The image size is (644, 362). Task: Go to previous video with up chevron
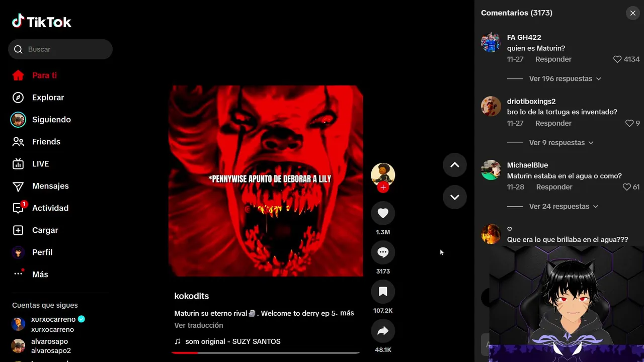[x=455, y=165]
